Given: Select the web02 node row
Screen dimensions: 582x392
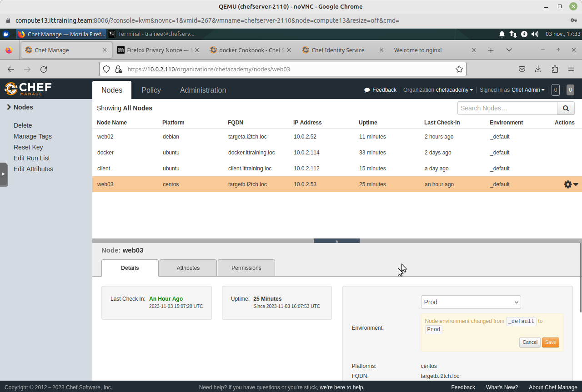Looking at the screenshot, I should [x=337, y=136].
